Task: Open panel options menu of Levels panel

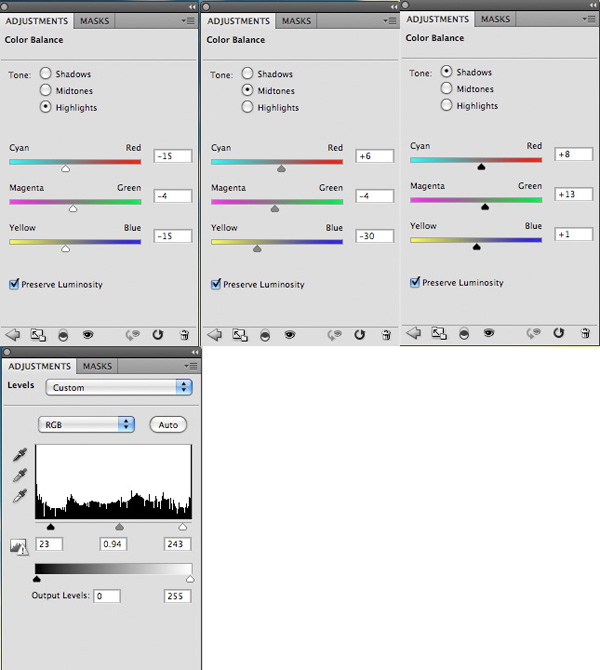Action: pos(191,366)
